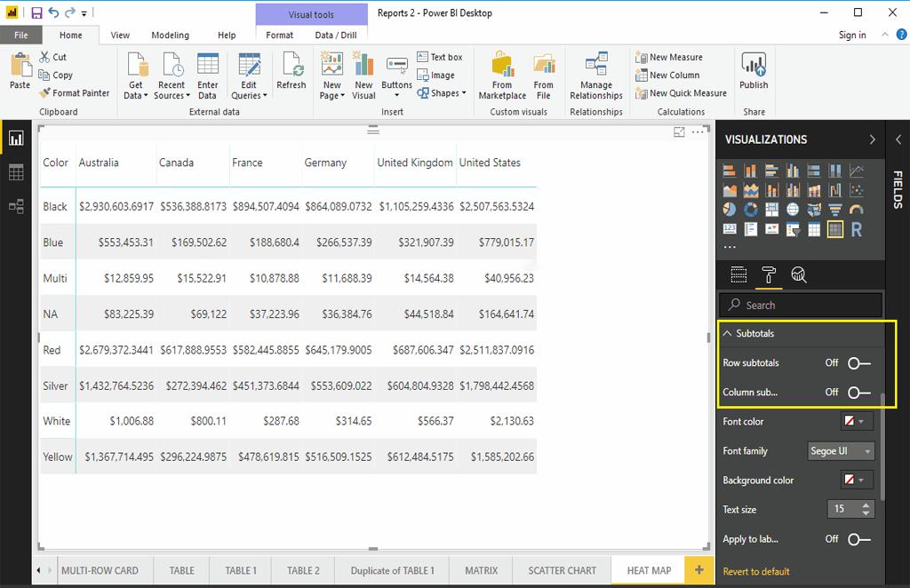Open the Font color picker
The width and height of the screenshot is (910, 588).
857,422
